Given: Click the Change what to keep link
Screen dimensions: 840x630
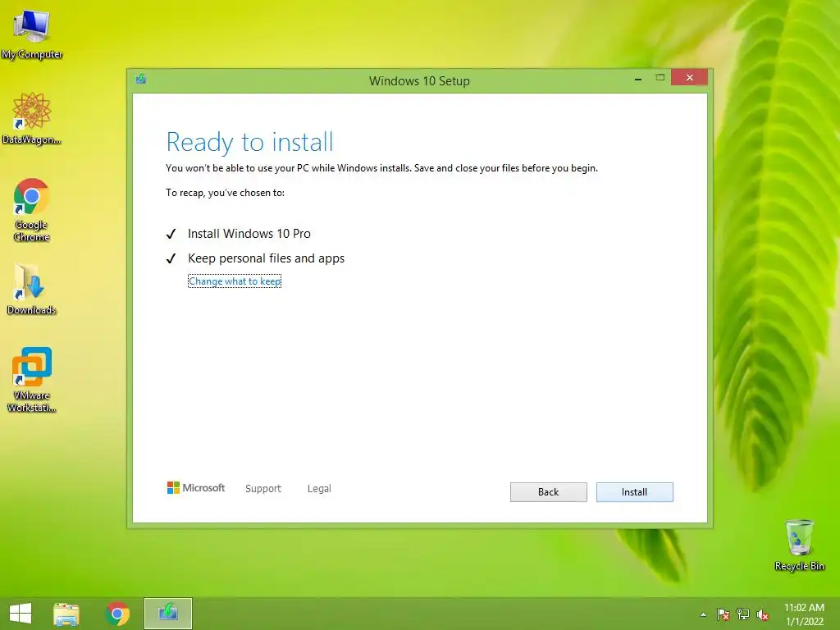Looking at the screenshot, I should click(x=235, y=281).
